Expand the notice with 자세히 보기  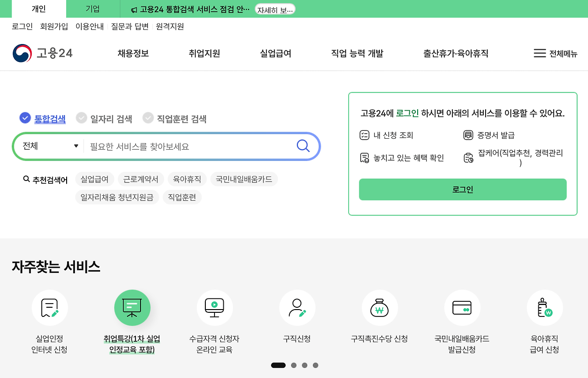point(275,9)
